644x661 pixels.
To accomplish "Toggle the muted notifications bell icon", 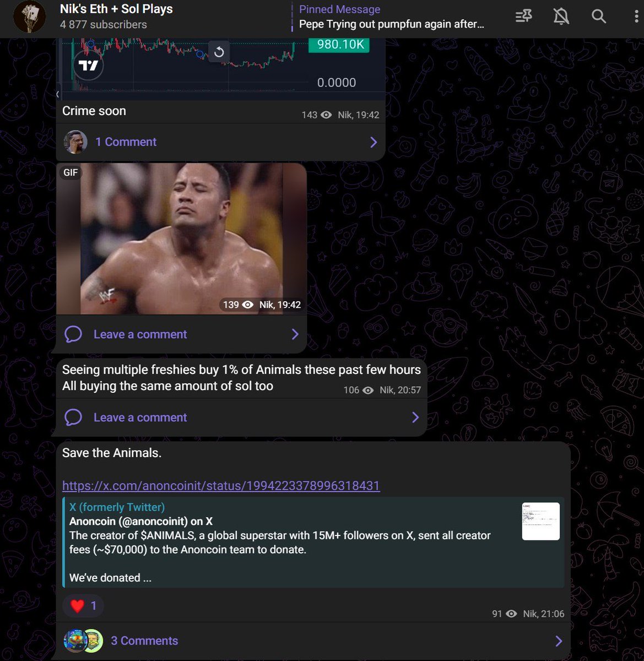I will (561, 17).
